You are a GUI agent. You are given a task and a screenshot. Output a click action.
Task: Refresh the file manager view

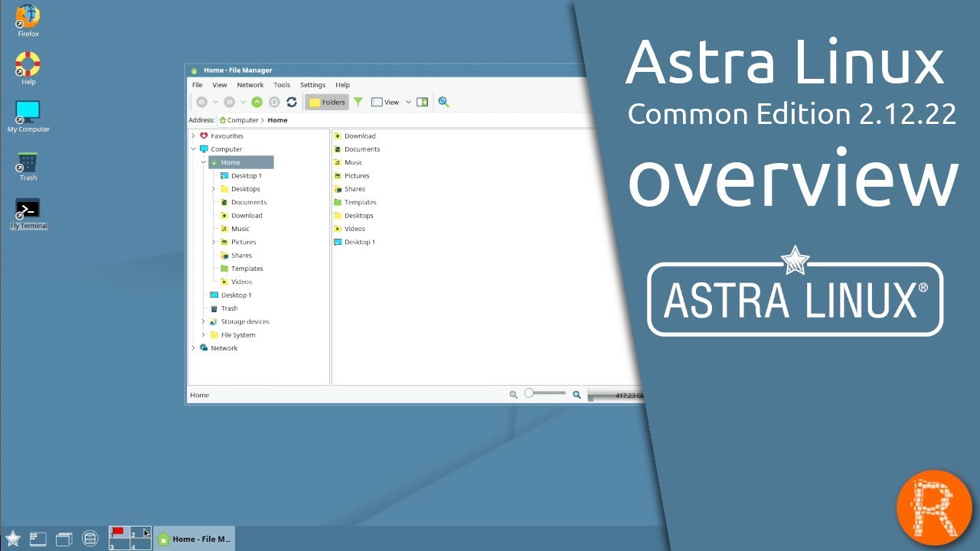(x=292, y=101)
